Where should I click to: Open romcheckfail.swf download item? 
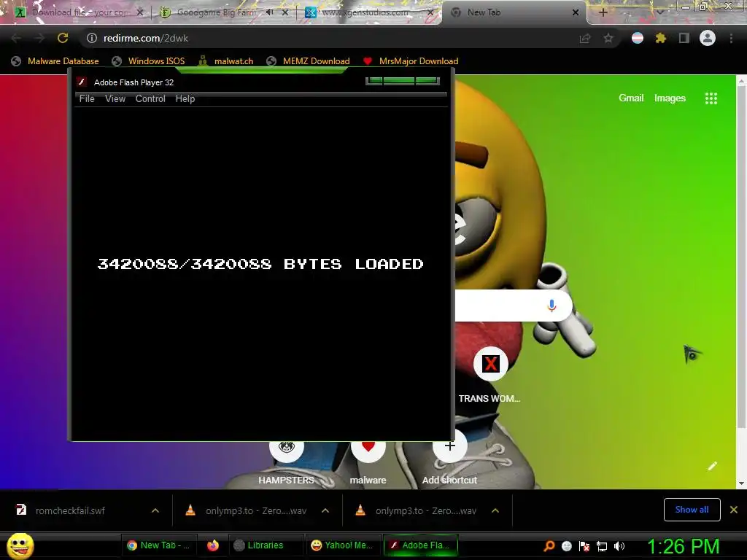coord(70,510)
